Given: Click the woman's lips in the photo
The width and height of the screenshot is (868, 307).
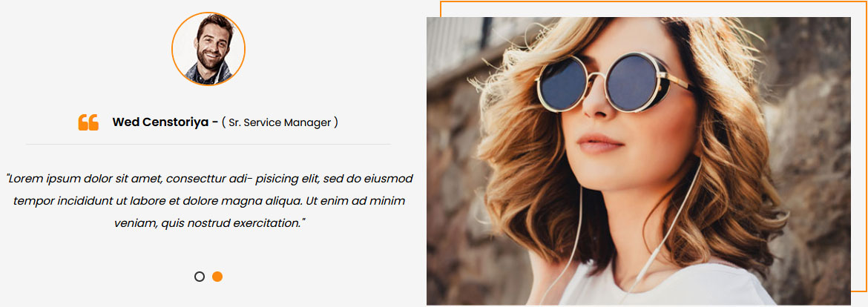Looking at the screenshot, I should 599,143.
